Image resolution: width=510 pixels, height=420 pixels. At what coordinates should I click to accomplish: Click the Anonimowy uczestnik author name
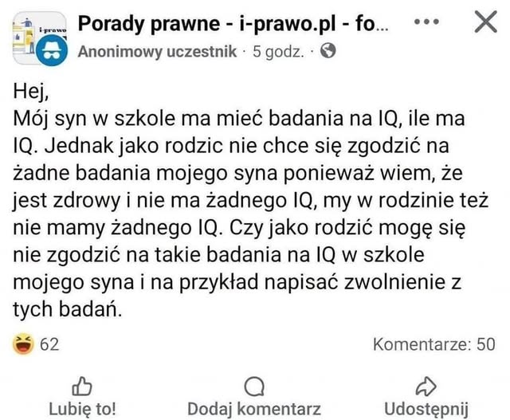(x=158, y=53)
